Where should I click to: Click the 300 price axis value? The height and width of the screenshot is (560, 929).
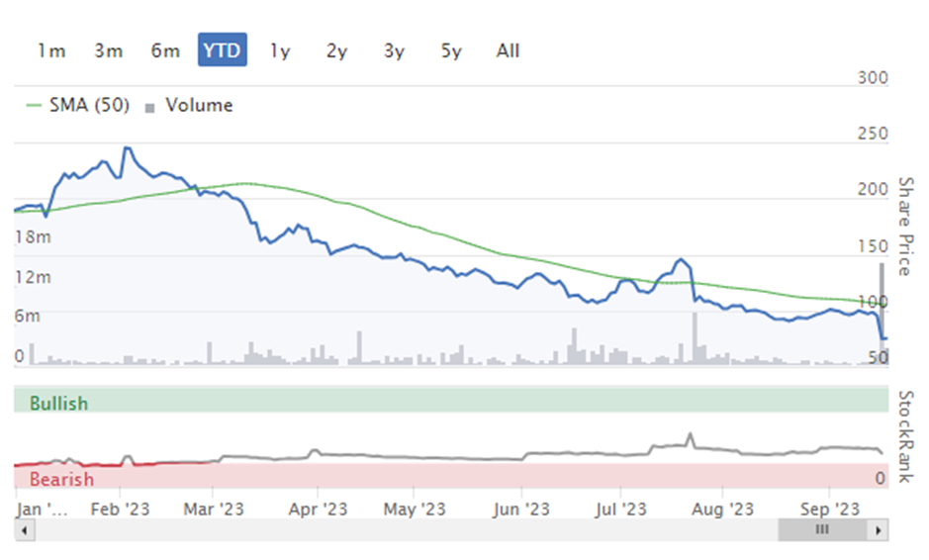(x=873, y=77)
